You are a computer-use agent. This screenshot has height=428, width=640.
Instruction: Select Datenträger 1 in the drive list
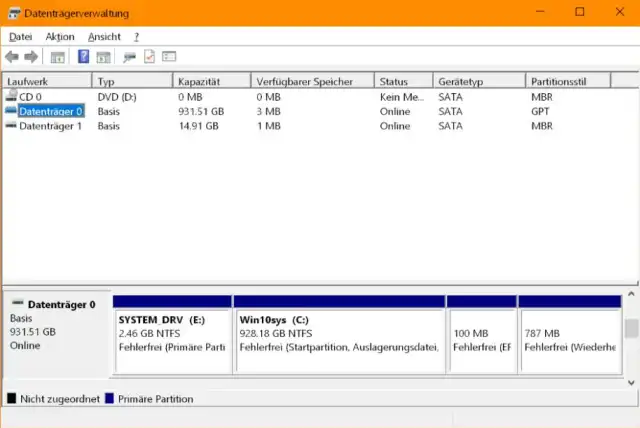[x=50, y=127]
